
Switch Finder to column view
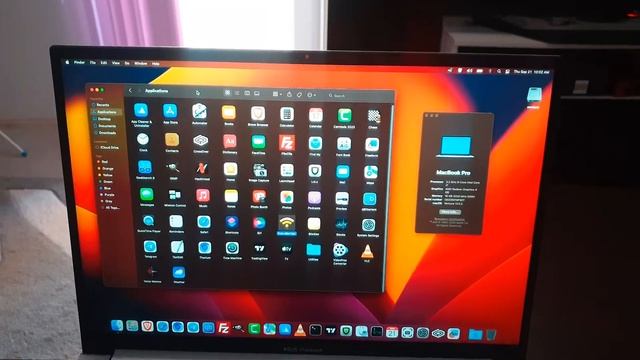point(247,93)
